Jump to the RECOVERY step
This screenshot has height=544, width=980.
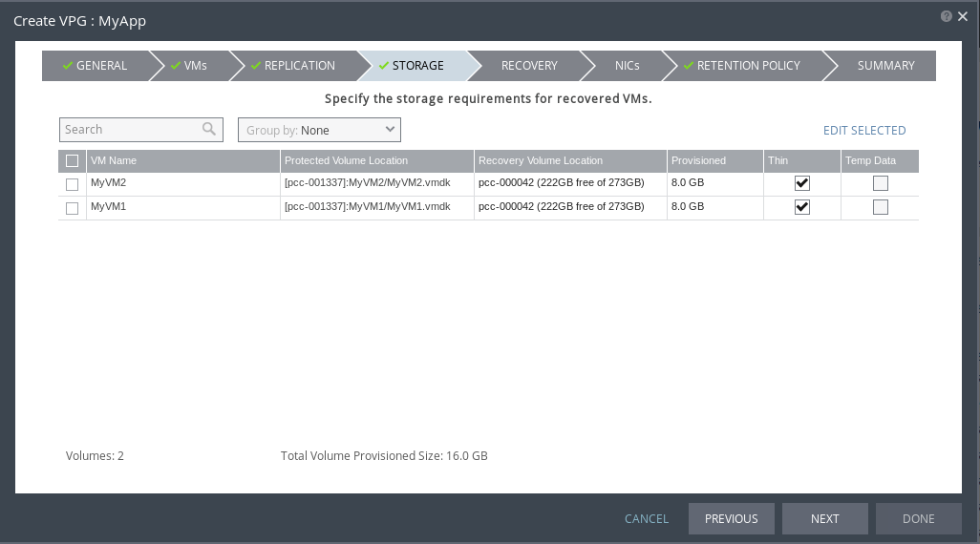[x=529, y=66]
